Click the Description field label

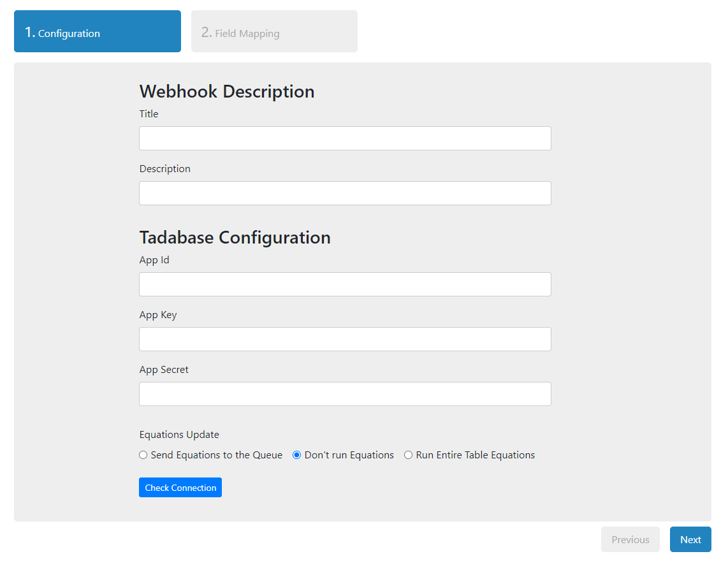point(165,169)
